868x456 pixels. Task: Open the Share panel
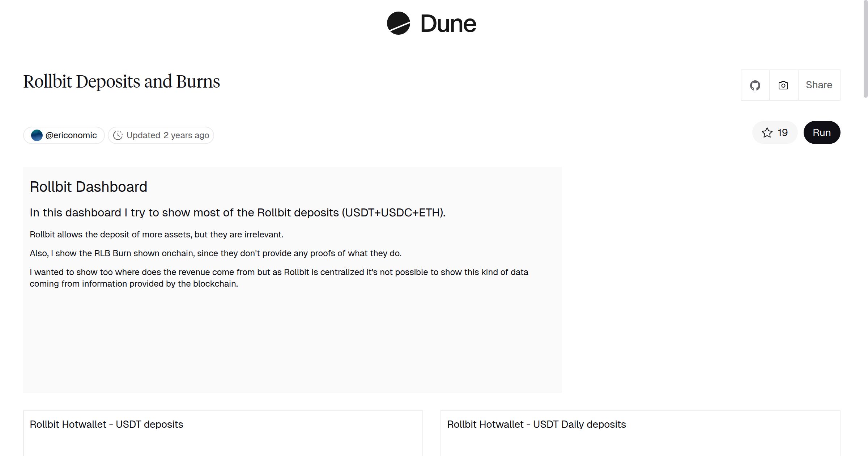point(819,85)
